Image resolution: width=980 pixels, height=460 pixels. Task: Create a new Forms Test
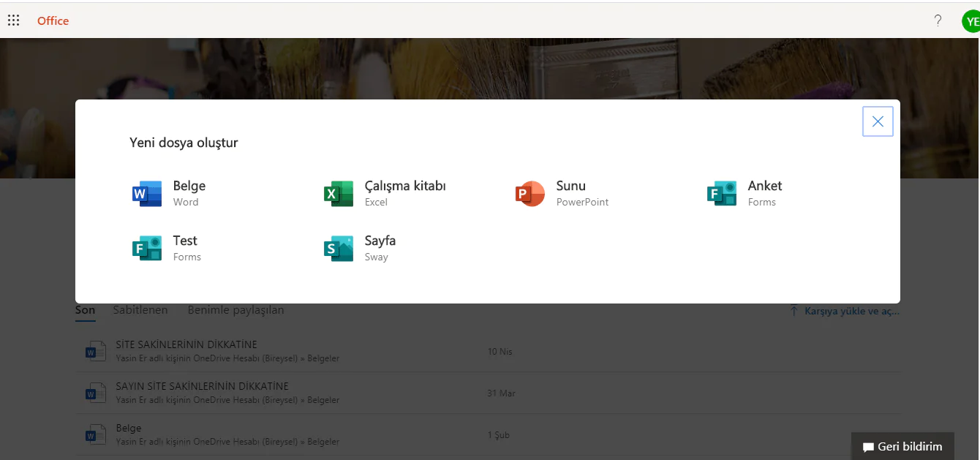167,248
